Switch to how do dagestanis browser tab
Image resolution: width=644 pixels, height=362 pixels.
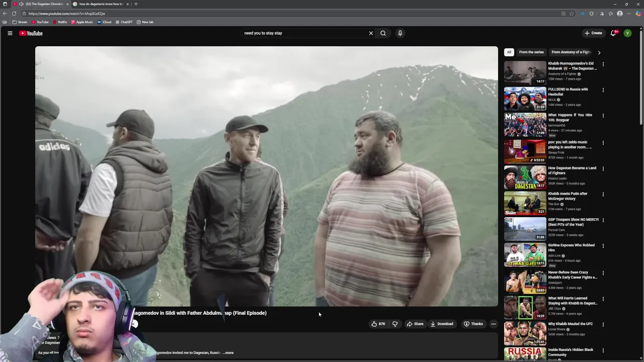pyautogui.click(x=101, y=4)
